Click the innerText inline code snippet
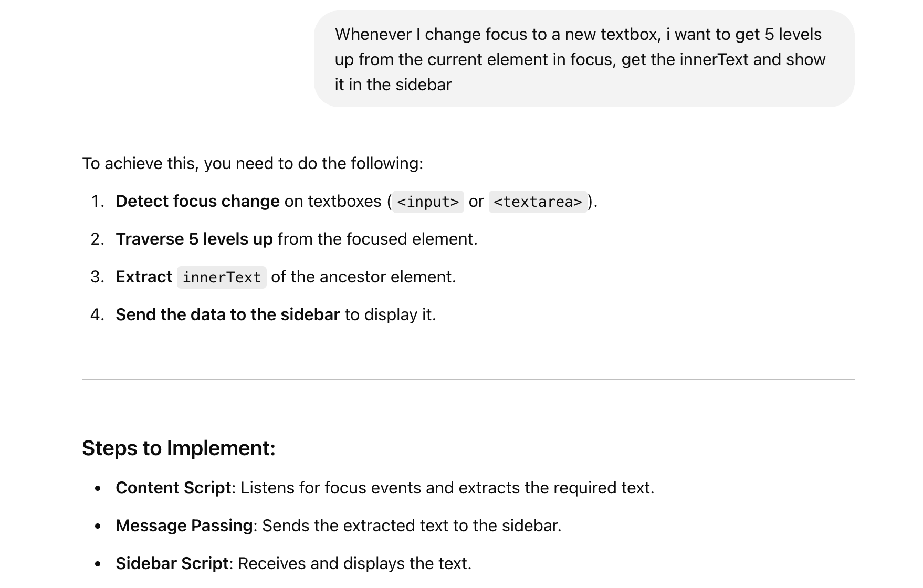Image resolution: width=923 pixels, height=588 pixels. [222, 278]
